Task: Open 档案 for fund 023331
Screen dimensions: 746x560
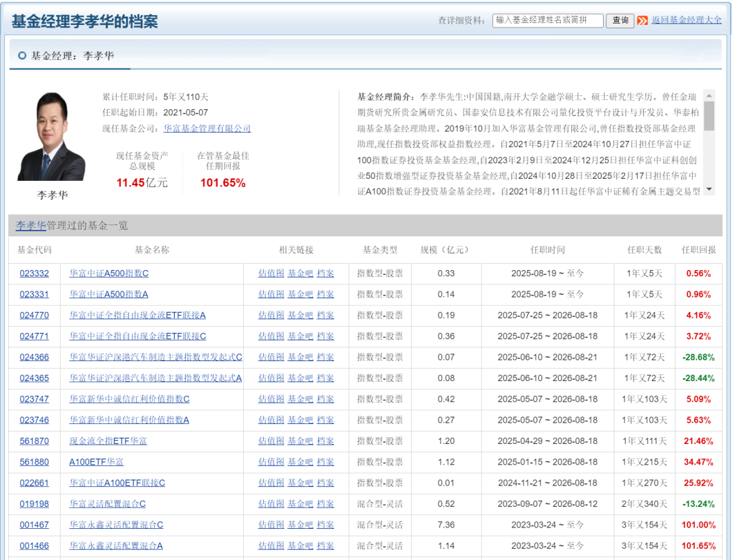Action: [x=325, y=295]
